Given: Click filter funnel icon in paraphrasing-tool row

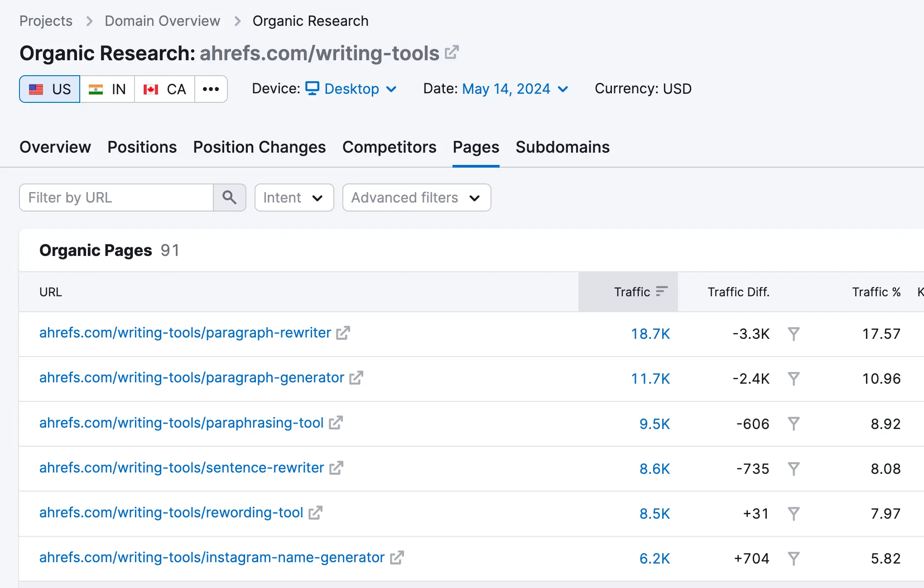Looking at the screenshot, I should 794,424.
